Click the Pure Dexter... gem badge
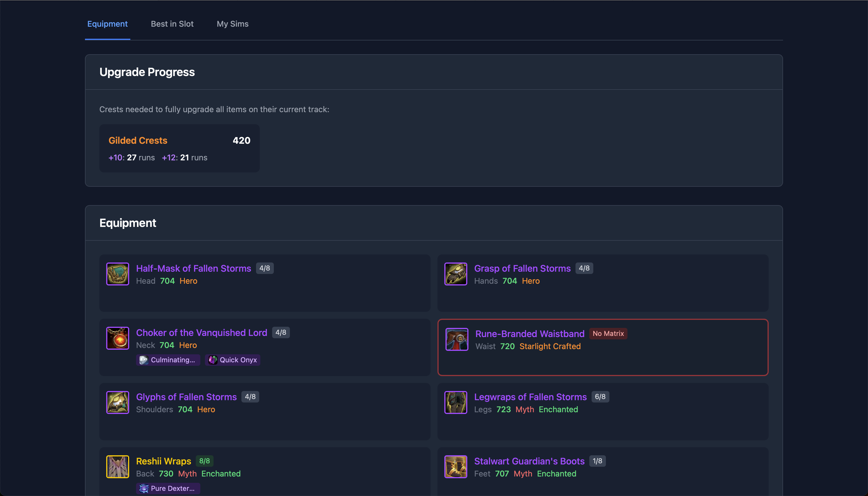 pyautogui.click(x=168, y=488)
